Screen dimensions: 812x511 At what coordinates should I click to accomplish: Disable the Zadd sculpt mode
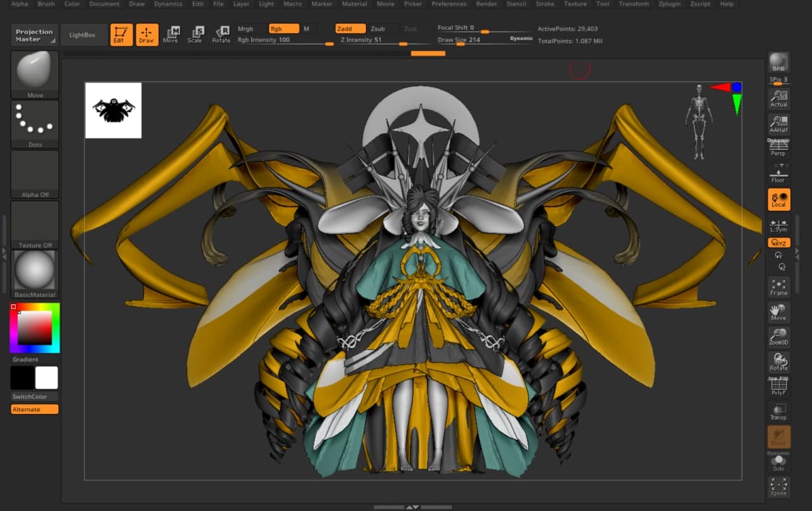click(x=350, y=29)
